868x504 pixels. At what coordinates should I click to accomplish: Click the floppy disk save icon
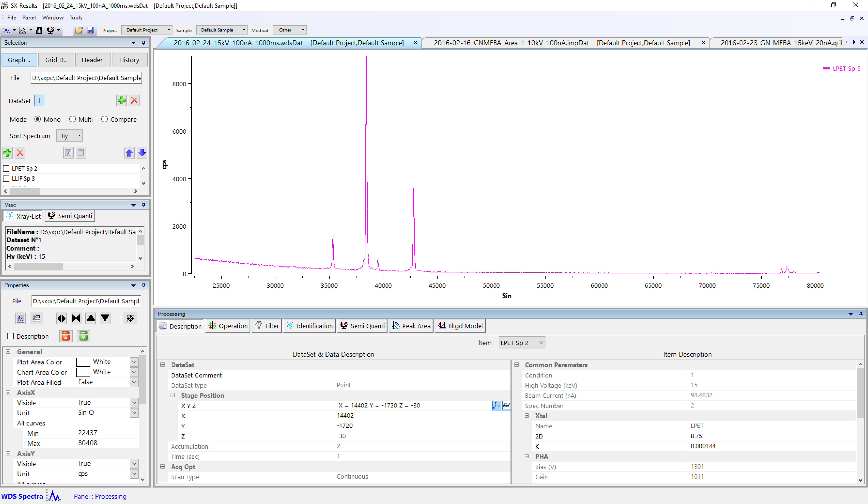pos(90,30)
